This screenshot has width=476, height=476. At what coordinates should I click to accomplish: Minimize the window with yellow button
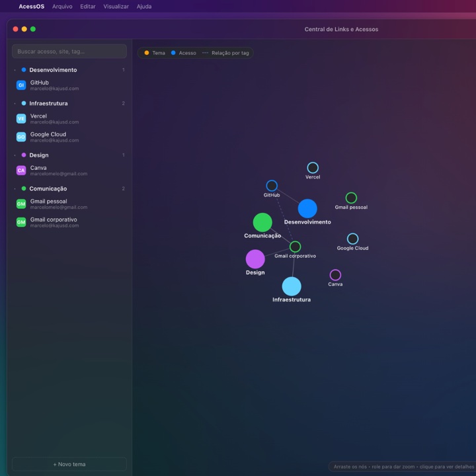tap(24, 29)
